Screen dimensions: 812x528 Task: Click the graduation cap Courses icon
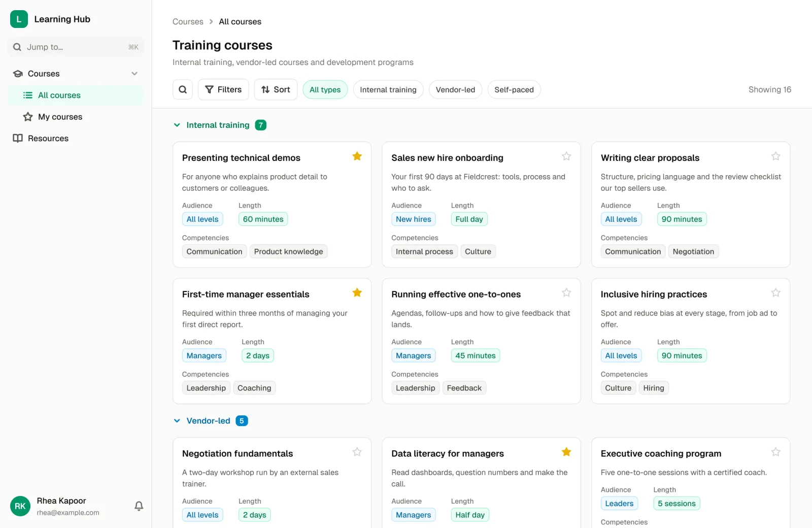coord(18,74)
